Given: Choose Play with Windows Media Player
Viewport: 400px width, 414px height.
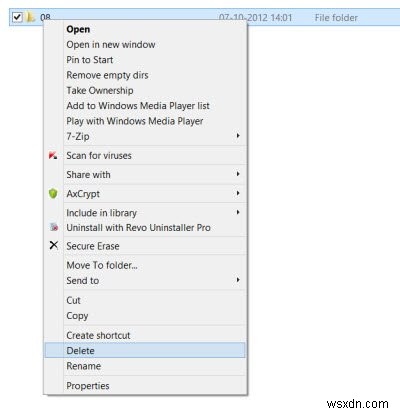Looking at the screenshot, I should [145, 121].
